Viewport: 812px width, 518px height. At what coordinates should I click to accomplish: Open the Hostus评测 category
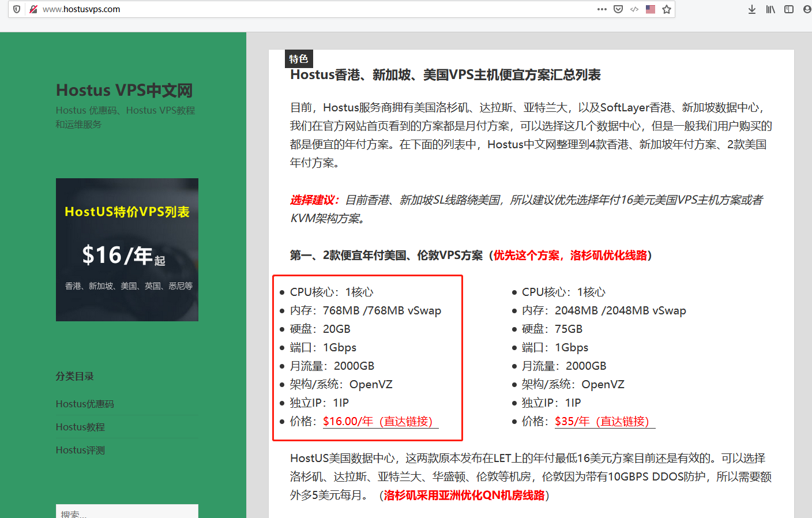click(x=80, y=450)
